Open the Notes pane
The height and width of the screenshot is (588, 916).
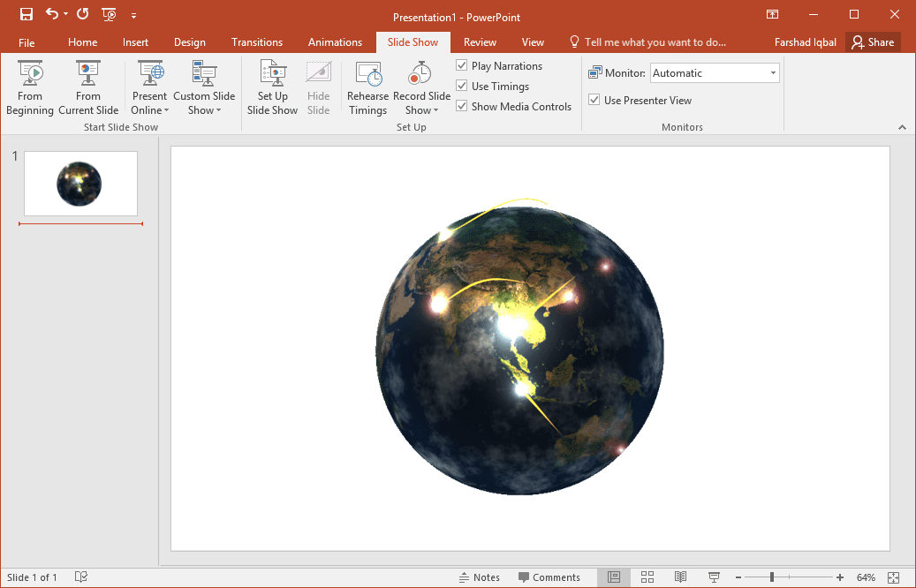coord(480,577)
